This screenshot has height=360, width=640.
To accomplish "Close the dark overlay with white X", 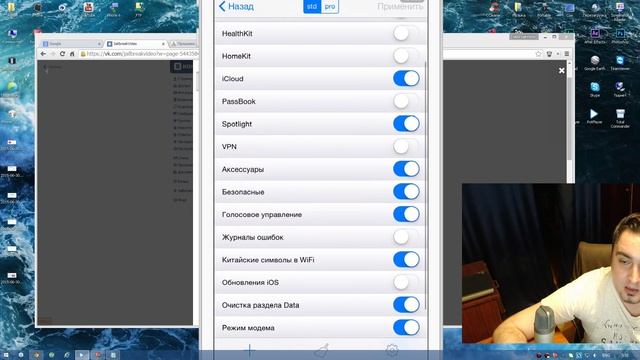I will tap(562, 71).
